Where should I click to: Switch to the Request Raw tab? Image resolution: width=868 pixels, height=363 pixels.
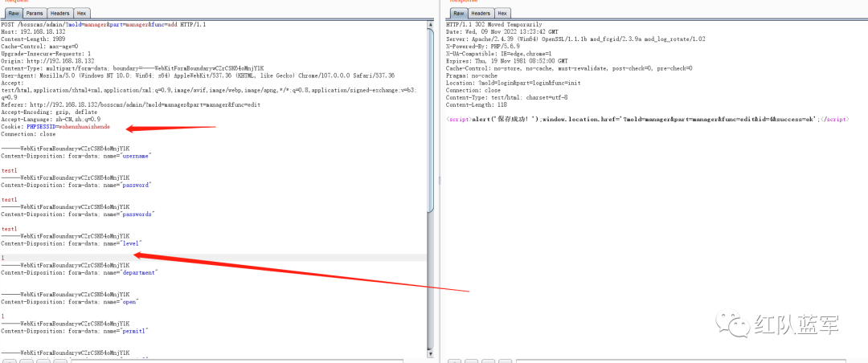14,14
